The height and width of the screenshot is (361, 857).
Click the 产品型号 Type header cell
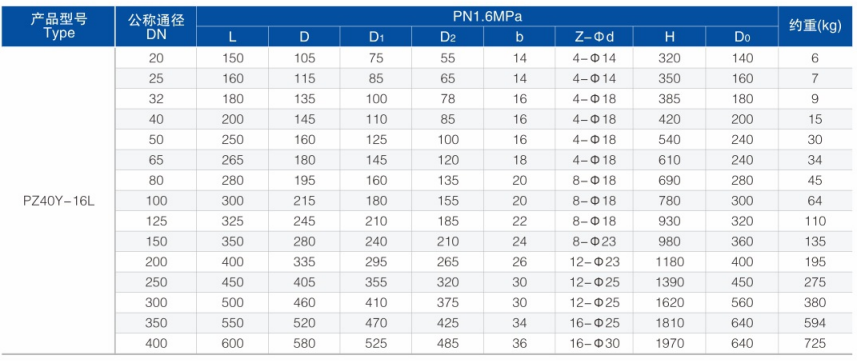click(x=58, y=26)
